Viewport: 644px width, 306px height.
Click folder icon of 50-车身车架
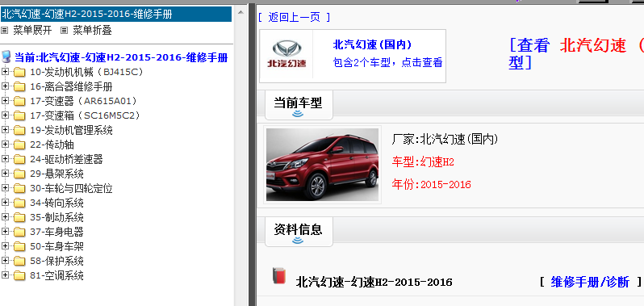click(19, 247)
